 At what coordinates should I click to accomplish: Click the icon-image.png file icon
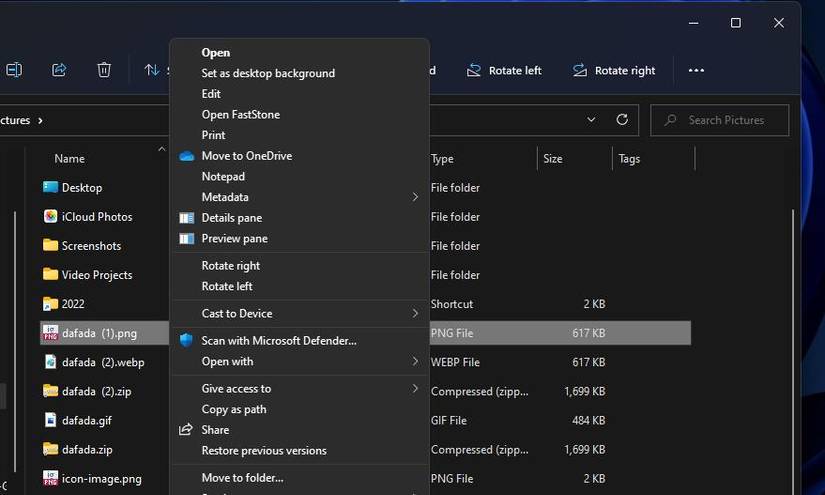pyautogui.click(x=51, y=478)
